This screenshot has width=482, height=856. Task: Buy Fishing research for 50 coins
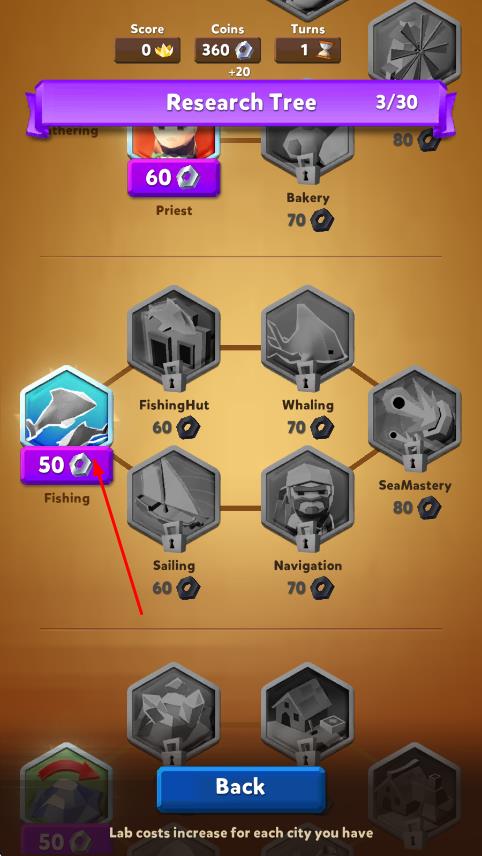(67, 465)
